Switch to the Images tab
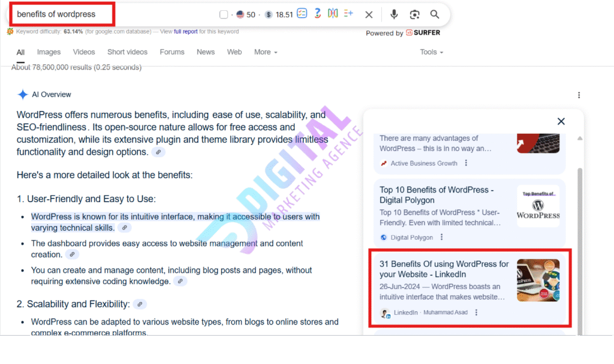614x364 pixels. pyautogui.click(x=49, y=52)
